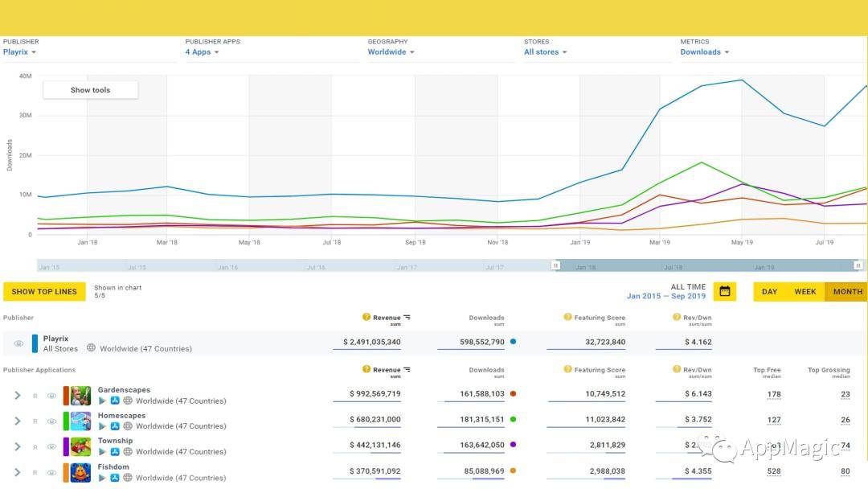
Task: Toggle Gardenscapes chart visibility eye
Action: [x=51, y=396]
